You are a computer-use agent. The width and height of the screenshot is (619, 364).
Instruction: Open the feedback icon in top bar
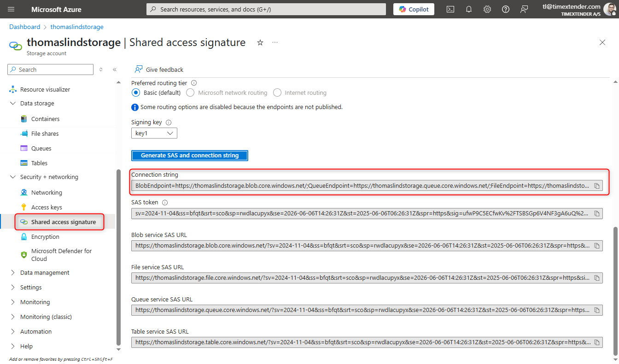524,9
